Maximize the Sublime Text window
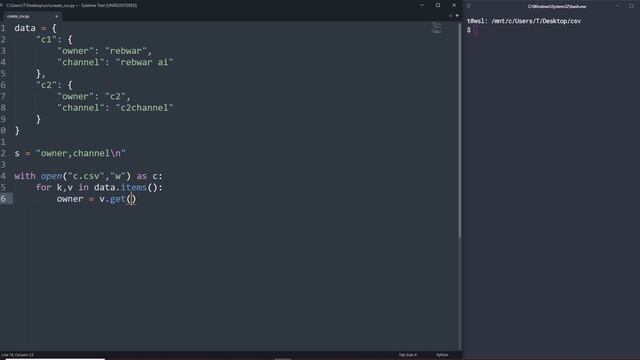640x360 pixels. point(438,5)
